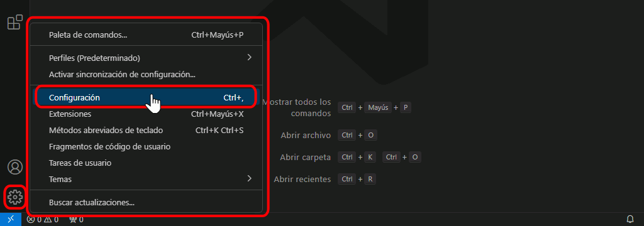Click the Abrir archivo welcome shortcut text
Viewport: 644px width, 226px height.
tap(306, 136)
